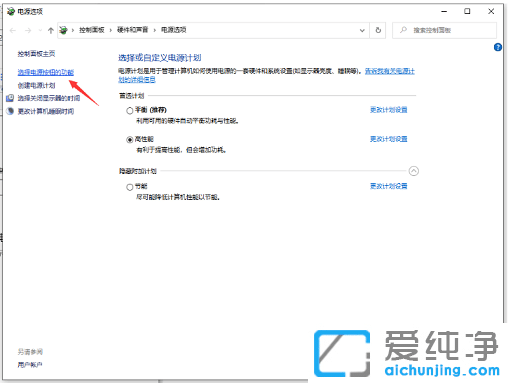Click the monitor icon beside 选择关闭显示器的时间

10,98
